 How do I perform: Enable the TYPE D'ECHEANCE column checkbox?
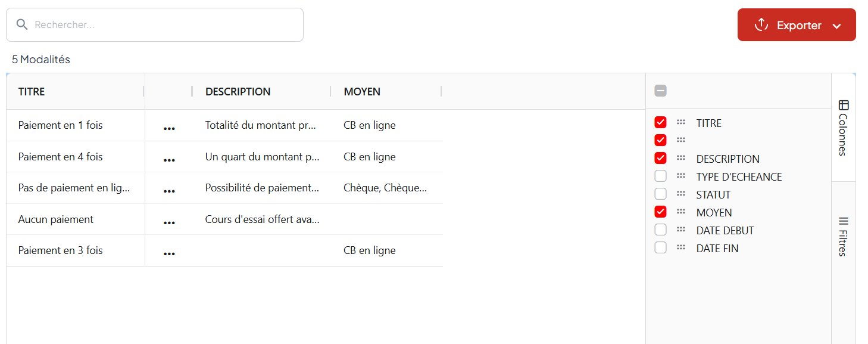click(660, 176)
